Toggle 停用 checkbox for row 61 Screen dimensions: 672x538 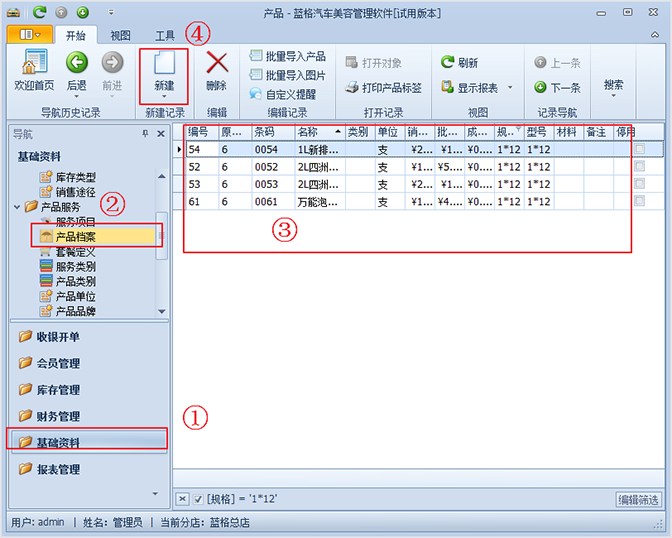click(x=639, y=201)
